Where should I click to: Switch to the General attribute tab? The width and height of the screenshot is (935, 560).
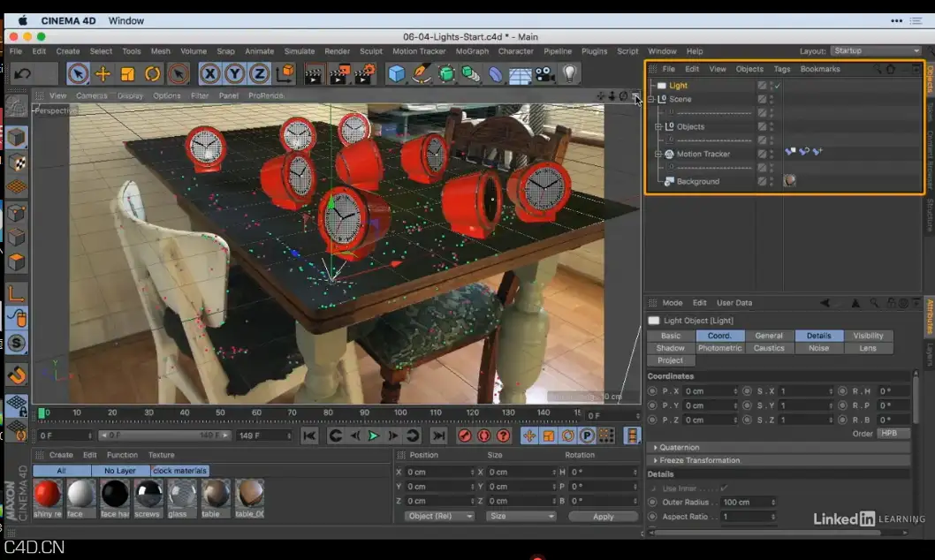(769, 336)
